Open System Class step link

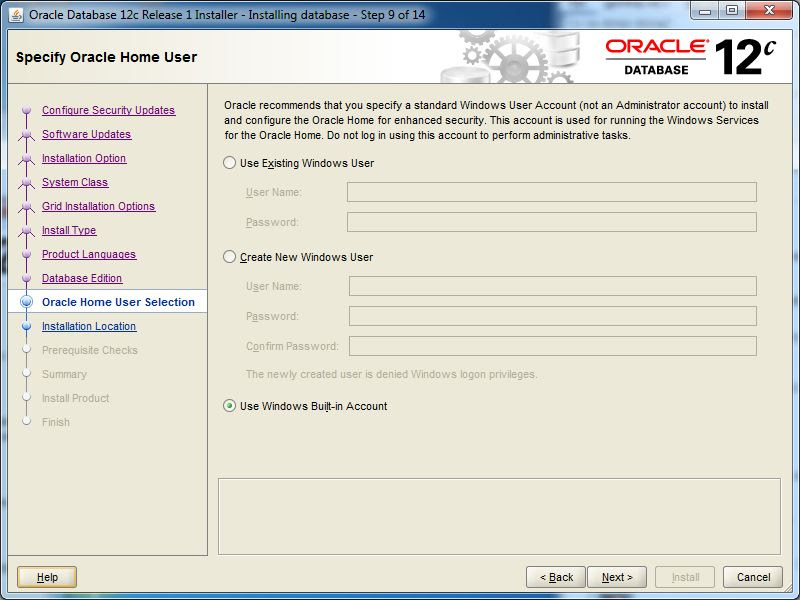point(75,182)
